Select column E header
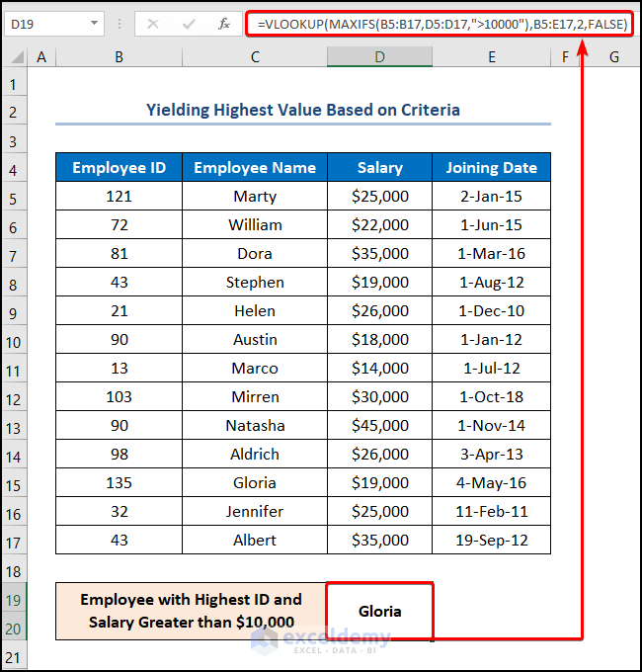Viewport: 642px width, 672px height. (492, 57)
